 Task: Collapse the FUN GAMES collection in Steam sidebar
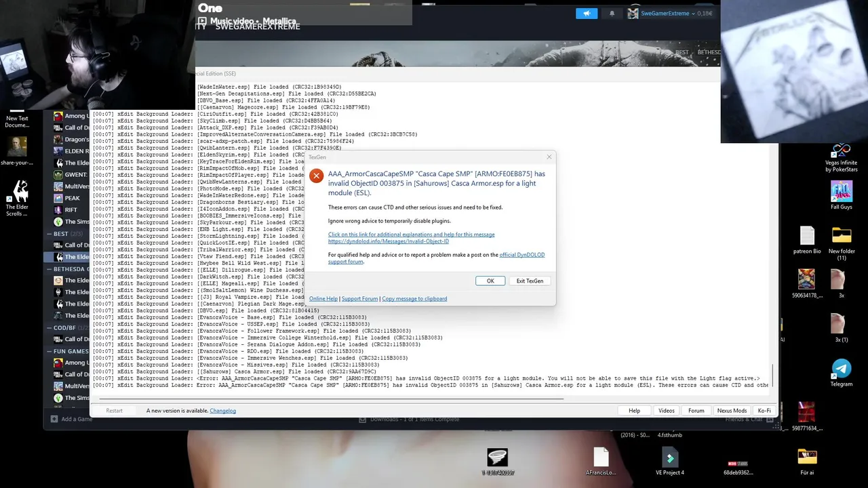click(50, 351)
